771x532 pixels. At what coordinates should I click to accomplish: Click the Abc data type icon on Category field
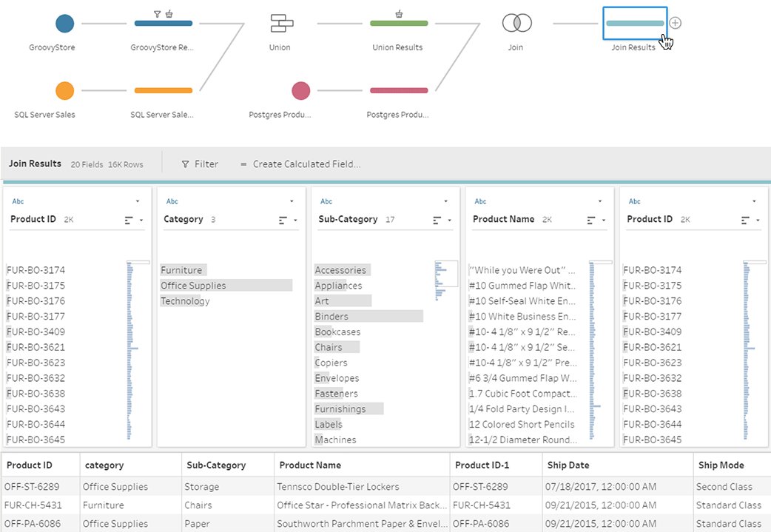click(x=172, y=201)
